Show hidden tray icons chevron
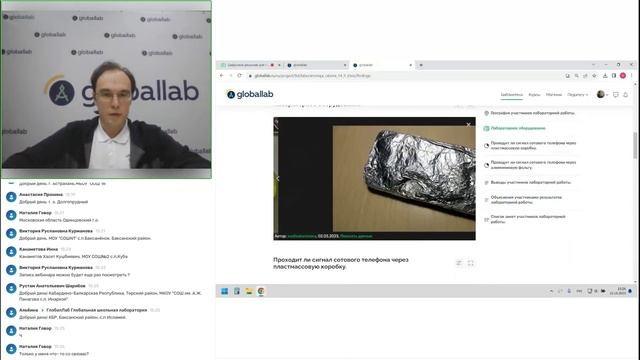 tap(551, 291)
